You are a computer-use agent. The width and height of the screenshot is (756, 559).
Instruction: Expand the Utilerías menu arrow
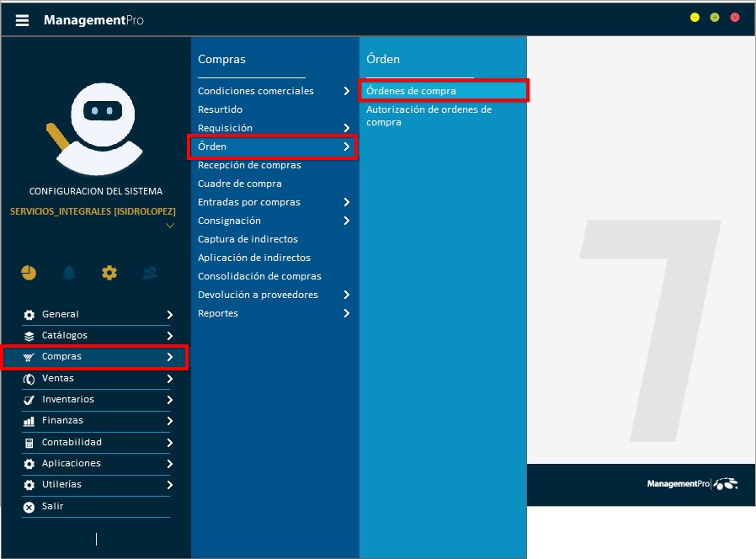click(x=170, y=485)
